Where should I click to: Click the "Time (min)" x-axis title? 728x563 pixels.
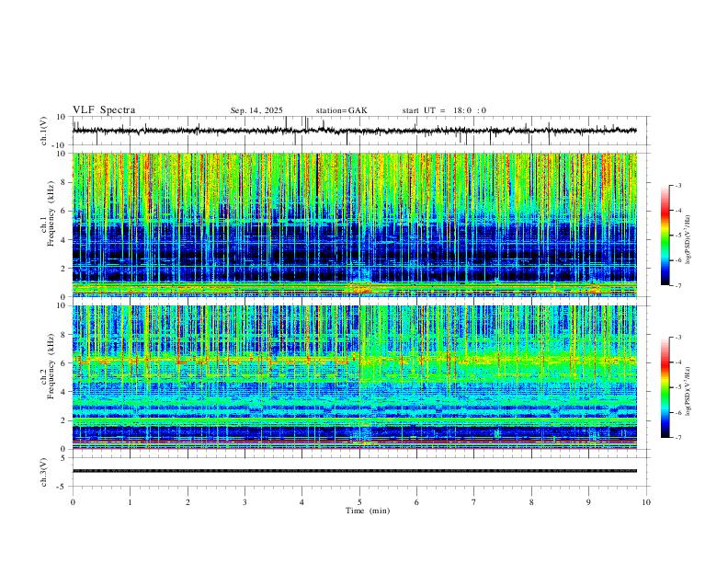[x=368, y=511]
